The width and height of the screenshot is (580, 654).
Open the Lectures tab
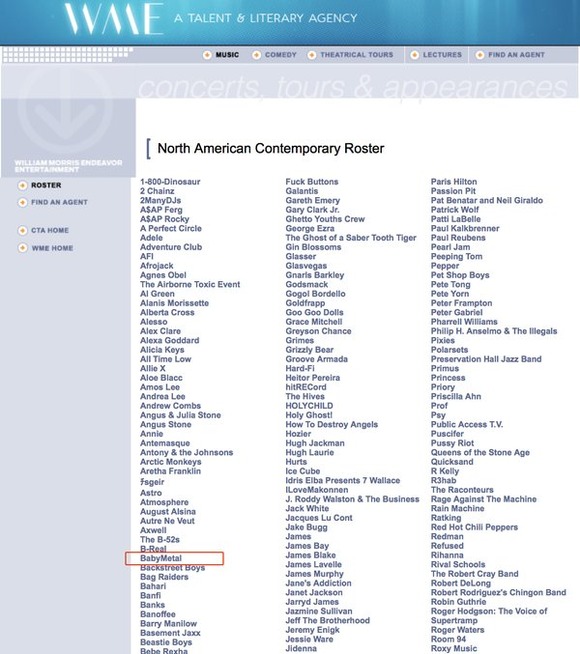click(442, 55)
